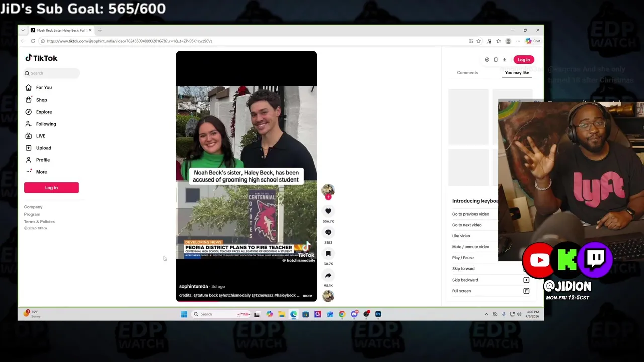
Task: Open Google Chrome from taskbar
Action: pyautogui.click(x=342, y=314)
